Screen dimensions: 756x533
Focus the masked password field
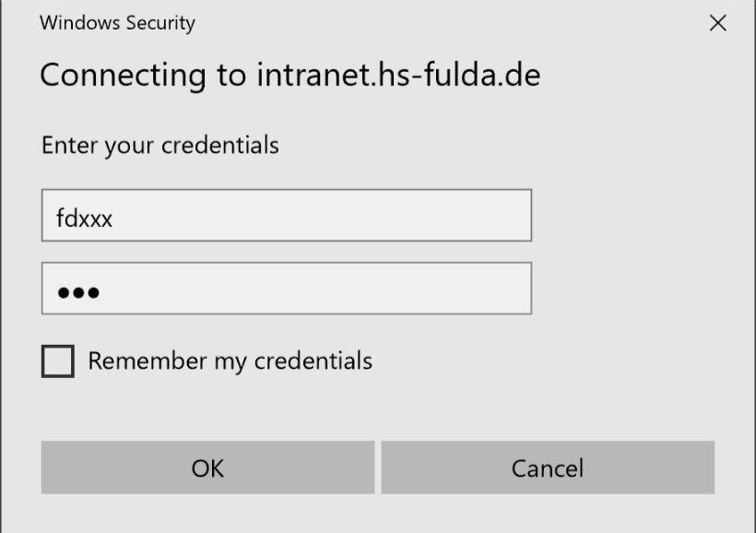point(286,289)
